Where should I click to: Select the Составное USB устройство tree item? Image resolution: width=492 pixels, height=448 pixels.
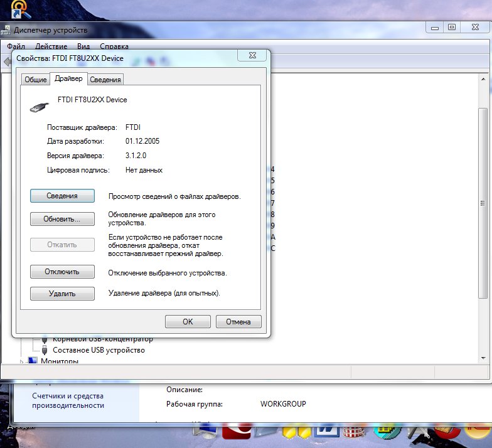coord(99,350)
